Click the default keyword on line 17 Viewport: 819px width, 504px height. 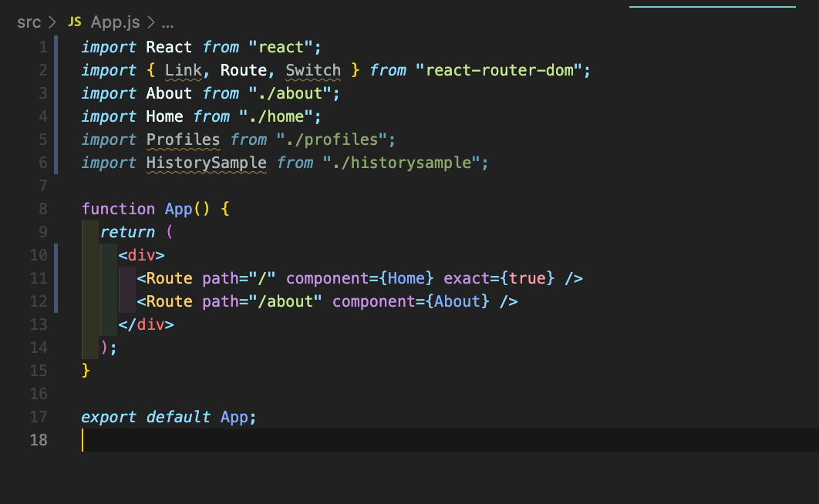178,417
